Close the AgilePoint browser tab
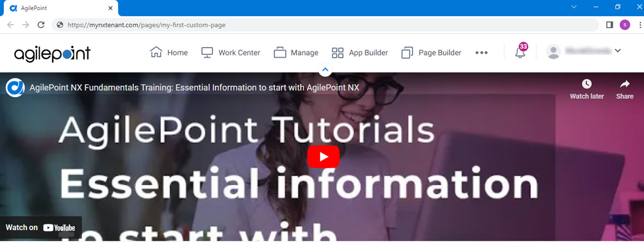Screen dimensions: 644x242 click(x=111, y=9)
